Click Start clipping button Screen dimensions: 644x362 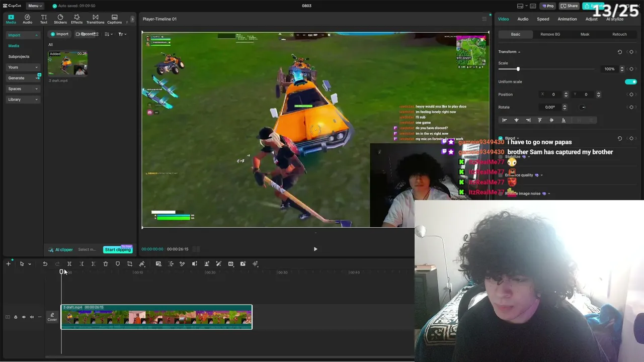118,249
